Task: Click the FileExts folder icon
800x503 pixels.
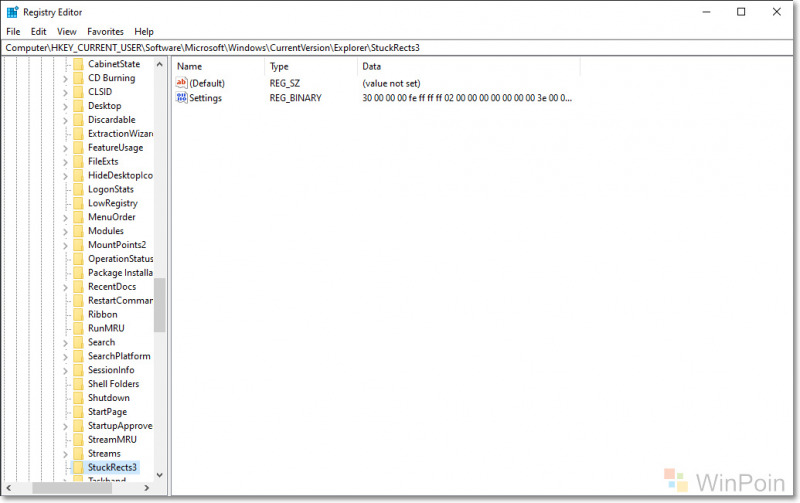Action: [x=78, y=161]
